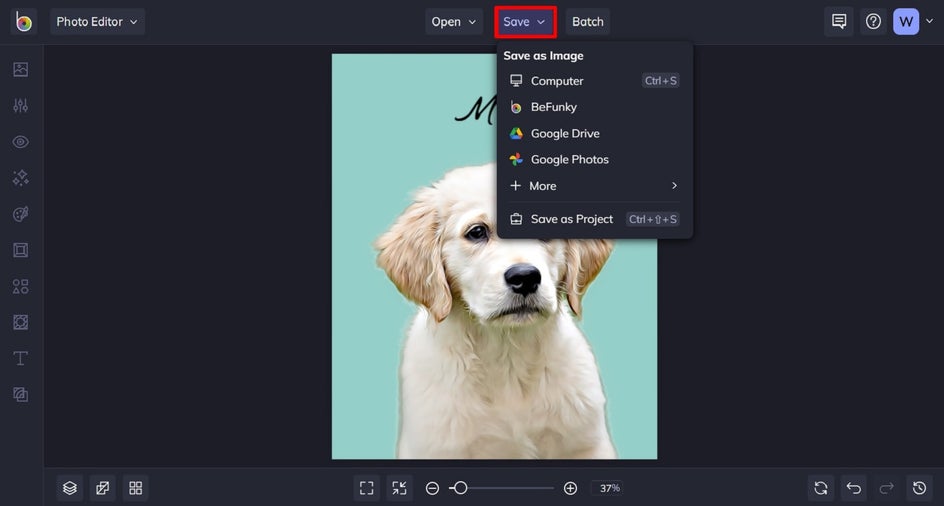Click the Batch button

click(588, 22)
